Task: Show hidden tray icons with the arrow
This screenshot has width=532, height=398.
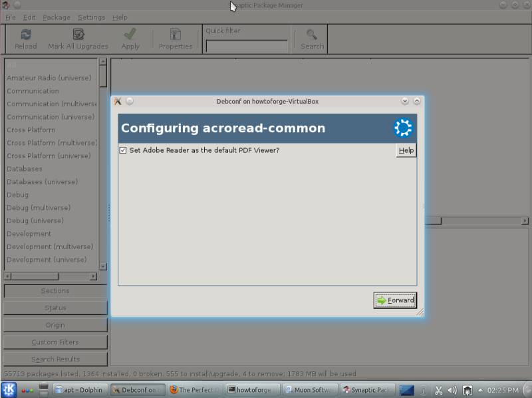Action: tap(480, 390)
